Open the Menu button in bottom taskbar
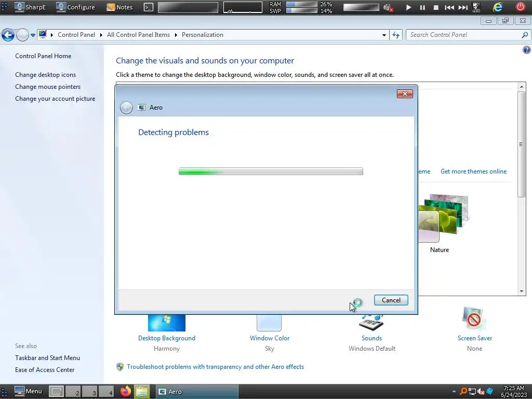This screenshot has height=399, width=532. [x=29, y=391]
